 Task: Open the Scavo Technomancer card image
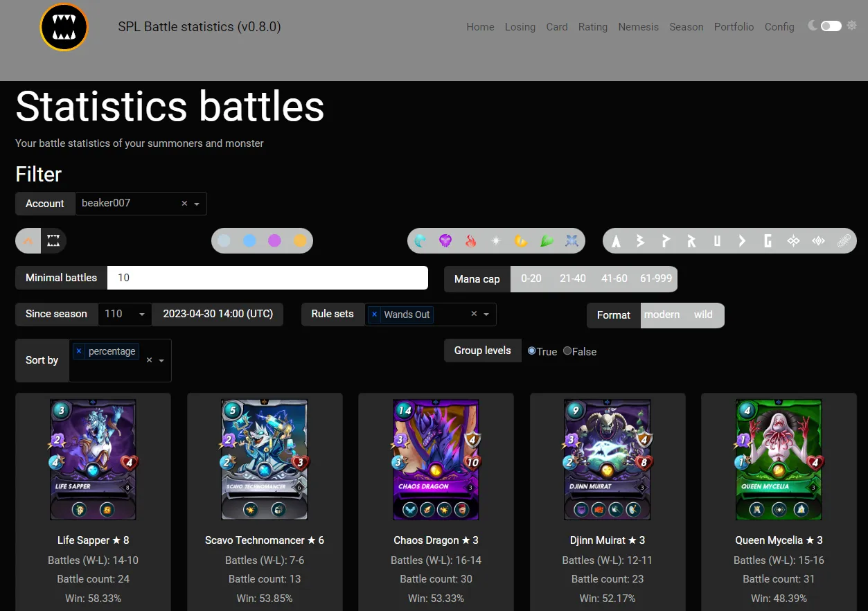[x=265, y=459]
